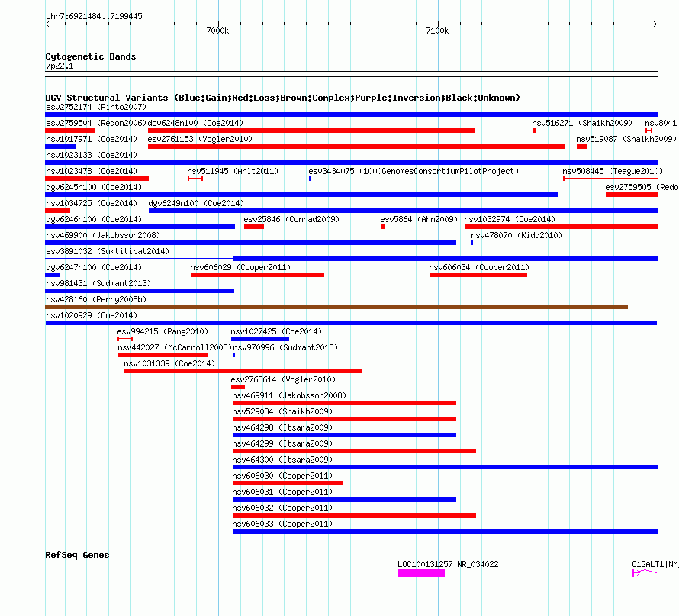The width and height of the screenshot is (679, 616).
Task: Click the brown complex variant bar nsv428160
Action: tap(336, 307)
